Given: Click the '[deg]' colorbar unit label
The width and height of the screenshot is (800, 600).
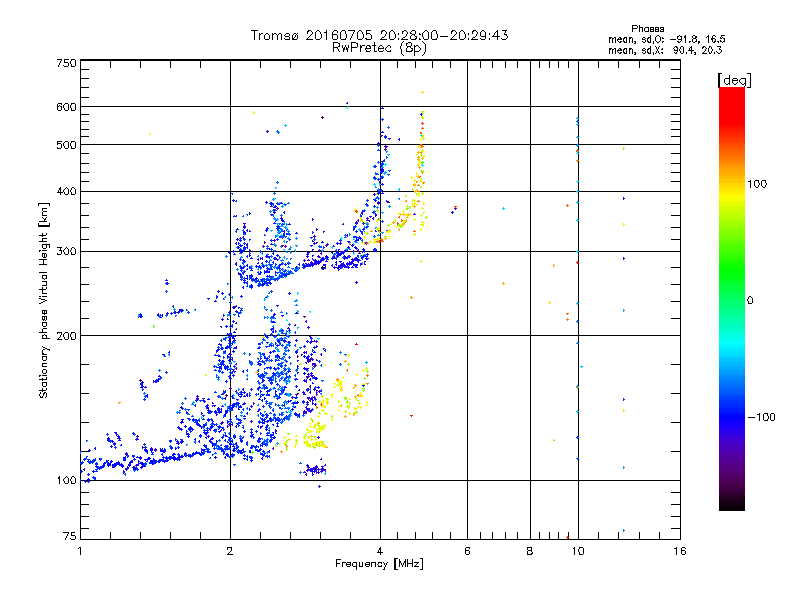Looking at the screenshot, I should pyautogui.click(x=734, y=80).
